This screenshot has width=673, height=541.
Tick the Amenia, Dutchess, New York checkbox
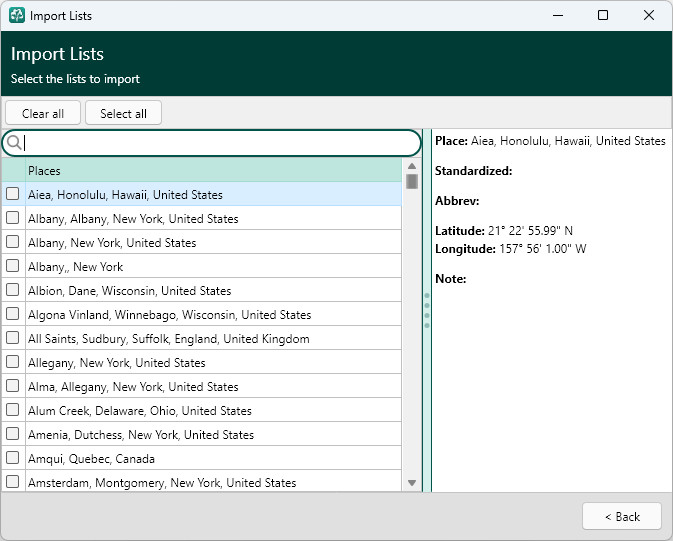point(13,434)
